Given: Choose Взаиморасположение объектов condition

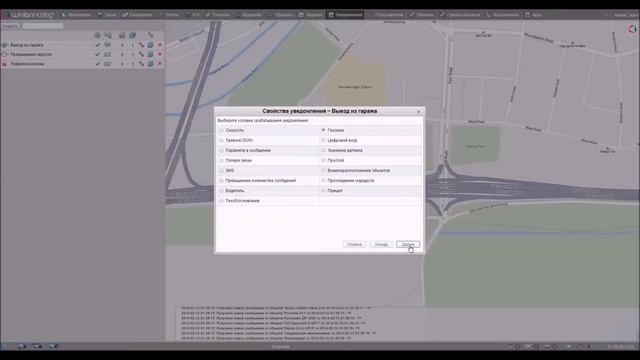Looking at the screenshot, I should coord(323,171).
